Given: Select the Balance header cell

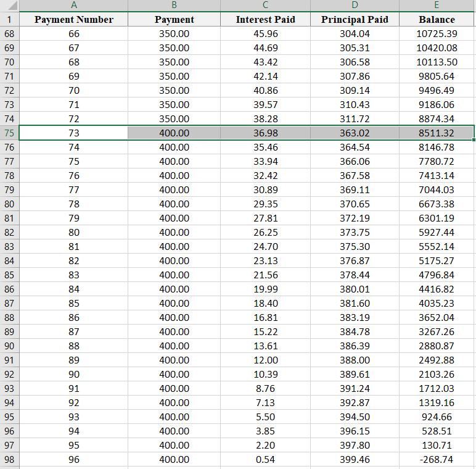Looking at the screenshot, I should click(437, 19).
